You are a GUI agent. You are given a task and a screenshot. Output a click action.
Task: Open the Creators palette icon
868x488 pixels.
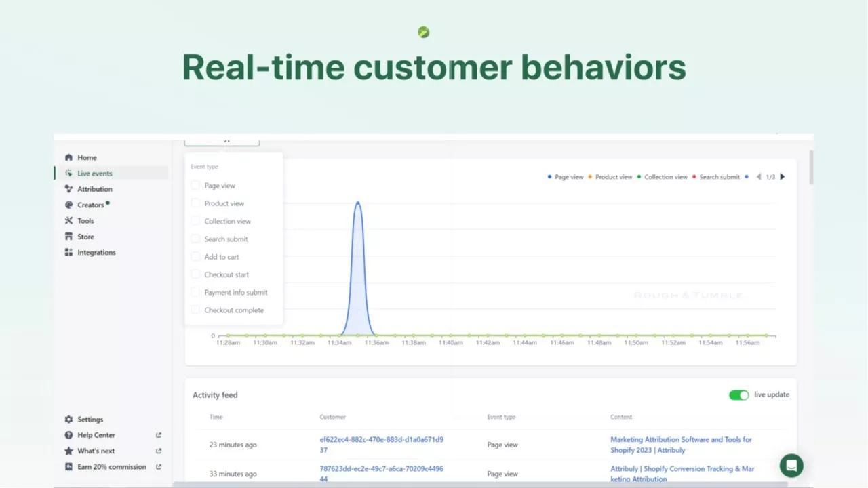[68, 205]
